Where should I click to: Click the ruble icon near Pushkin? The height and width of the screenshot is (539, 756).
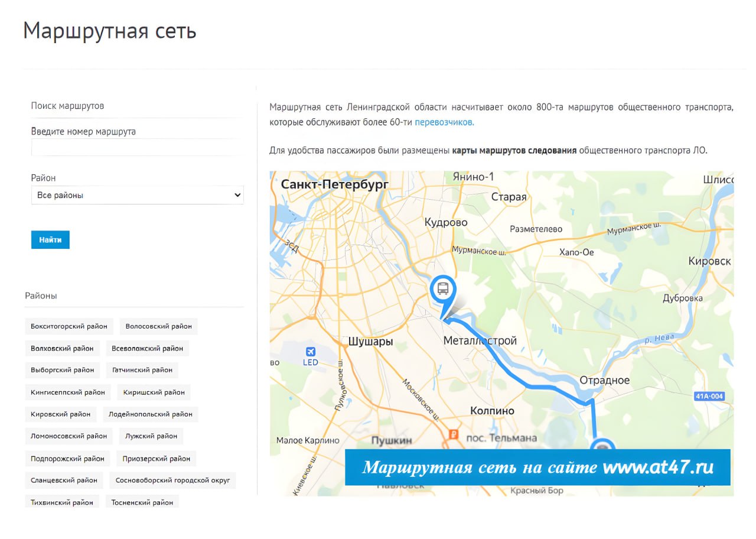(x=454, y=434)
